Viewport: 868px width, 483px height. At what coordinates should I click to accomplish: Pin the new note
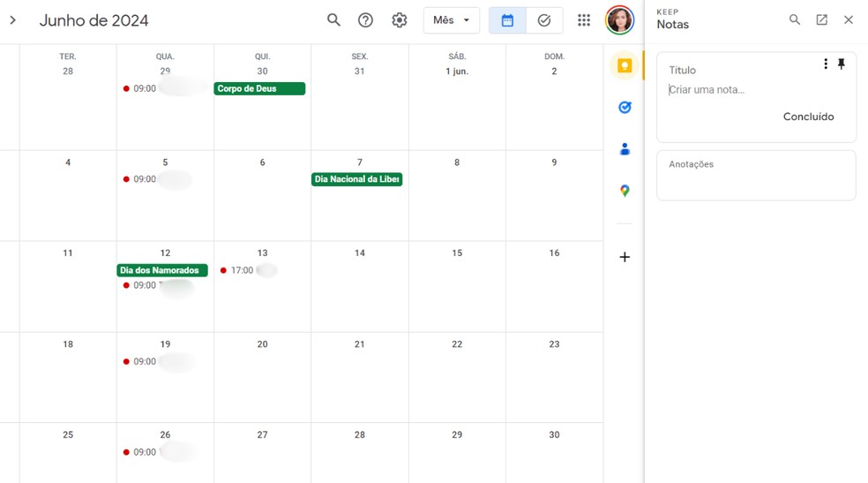[842, 64]
